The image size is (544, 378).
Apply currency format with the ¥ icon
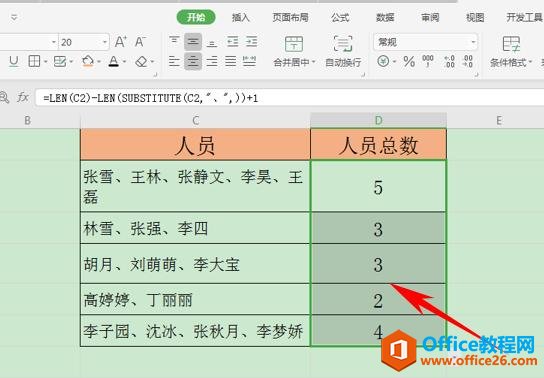tap(383, 62)
